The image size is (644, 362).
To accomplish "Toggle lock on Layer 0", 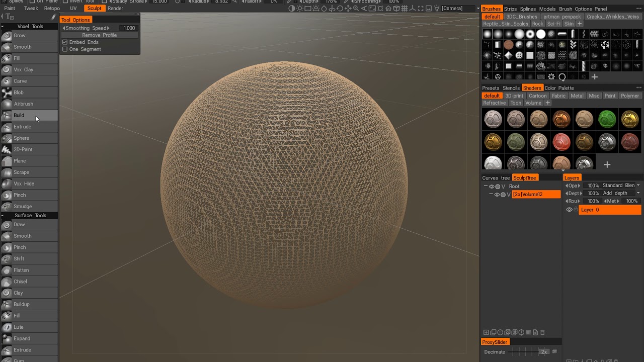I will [576, 210].
